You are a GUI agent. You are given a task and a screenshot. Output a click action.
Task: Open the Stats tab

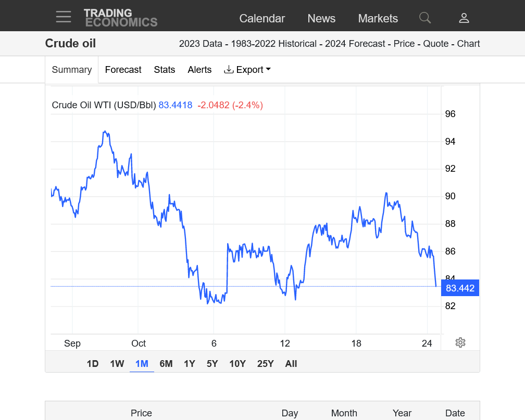click(x=165, y=70)
